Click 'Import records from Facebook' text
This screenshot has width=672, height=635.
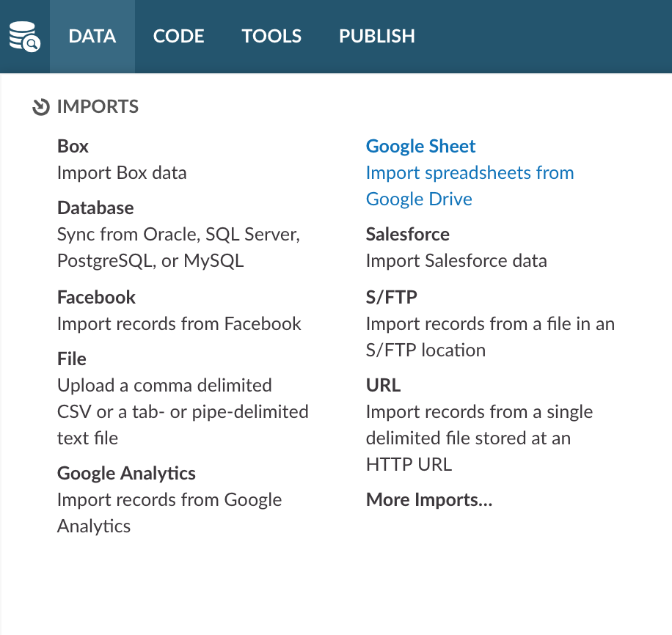[x=179, y=324]
